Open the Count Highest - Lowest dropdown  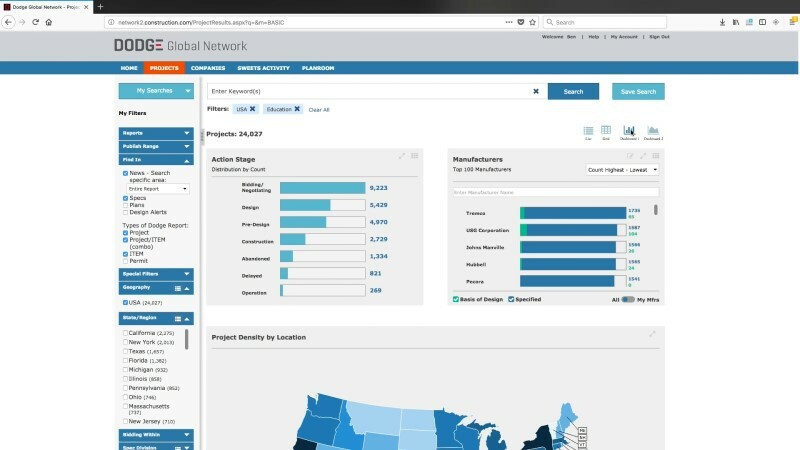click(x=621, y=170)
